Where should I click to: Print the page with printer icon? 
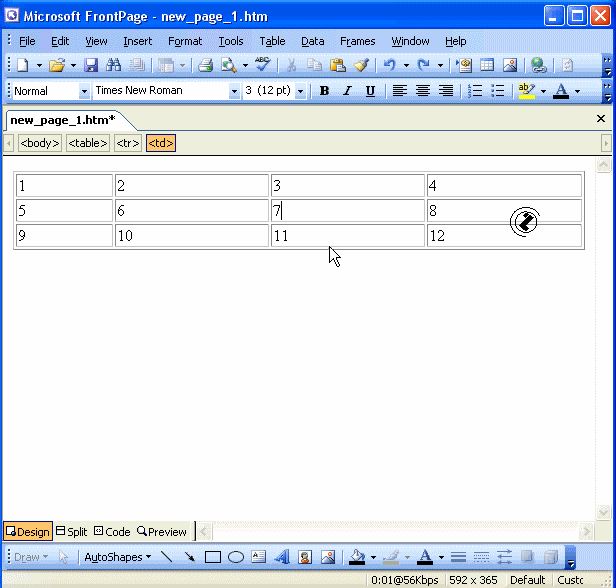point(205,65)
